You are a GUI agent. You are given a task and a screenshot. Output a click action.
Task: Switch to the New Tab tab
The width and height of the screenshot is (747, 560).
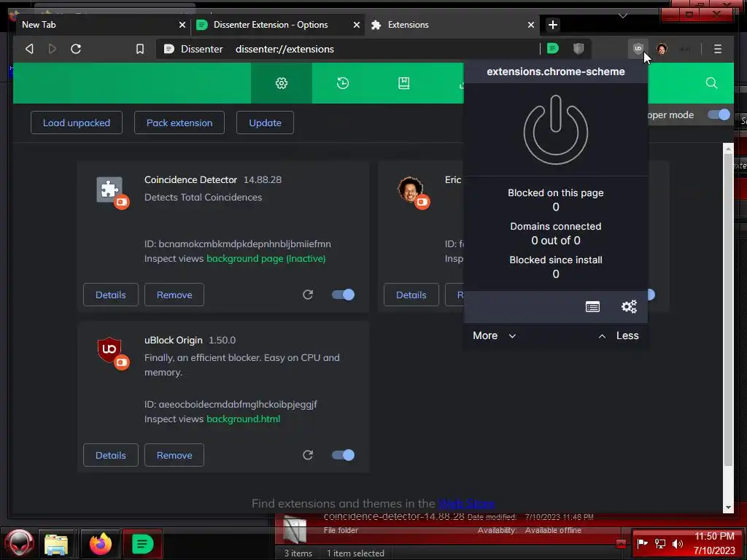98,25
